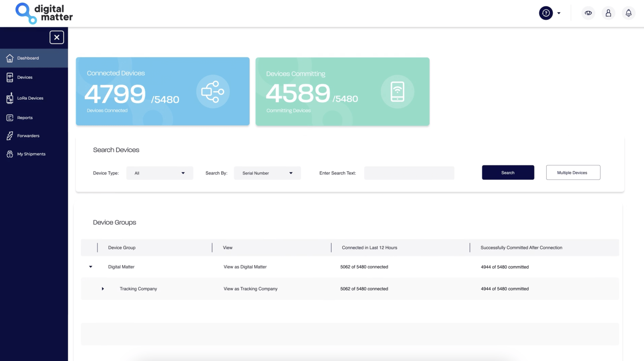Open the help question mark icon
644x361 pixels.
(546, 13)
